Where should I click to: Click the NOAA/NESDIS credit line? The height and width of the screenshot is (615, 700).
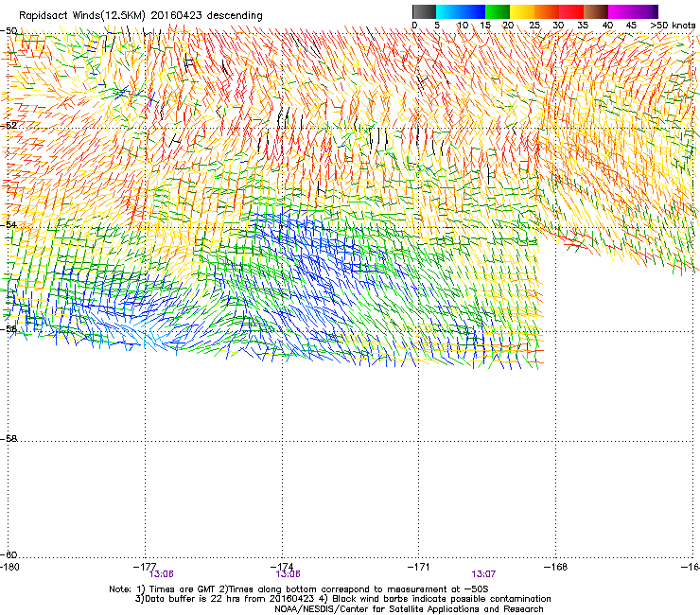[x=409, y=609]
